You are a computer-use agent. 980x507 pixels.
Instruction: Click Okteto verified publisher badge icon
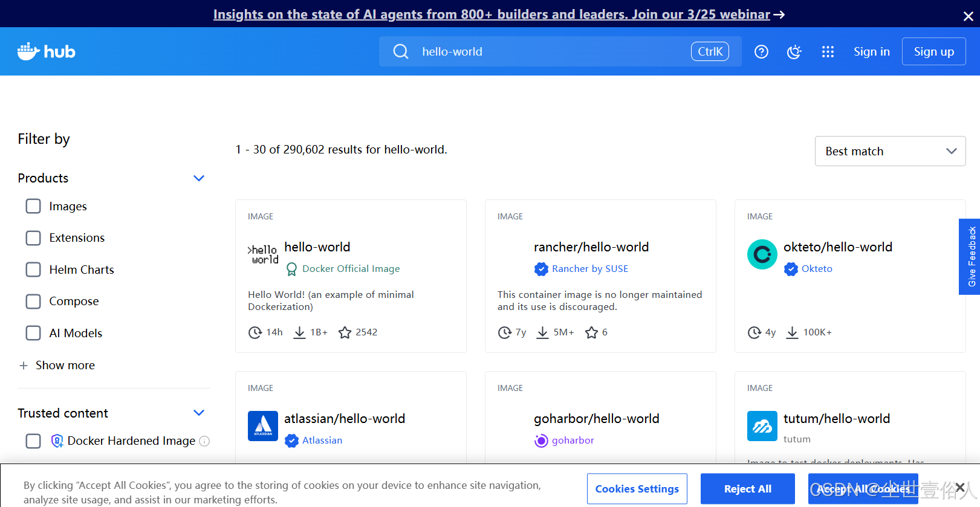791,269
